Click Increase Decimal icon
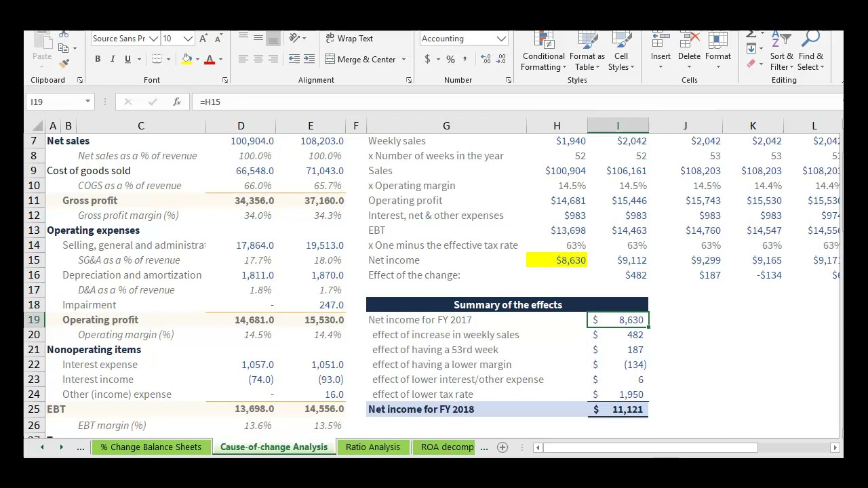This screenshot has width=868, height=488. (486, 60)
